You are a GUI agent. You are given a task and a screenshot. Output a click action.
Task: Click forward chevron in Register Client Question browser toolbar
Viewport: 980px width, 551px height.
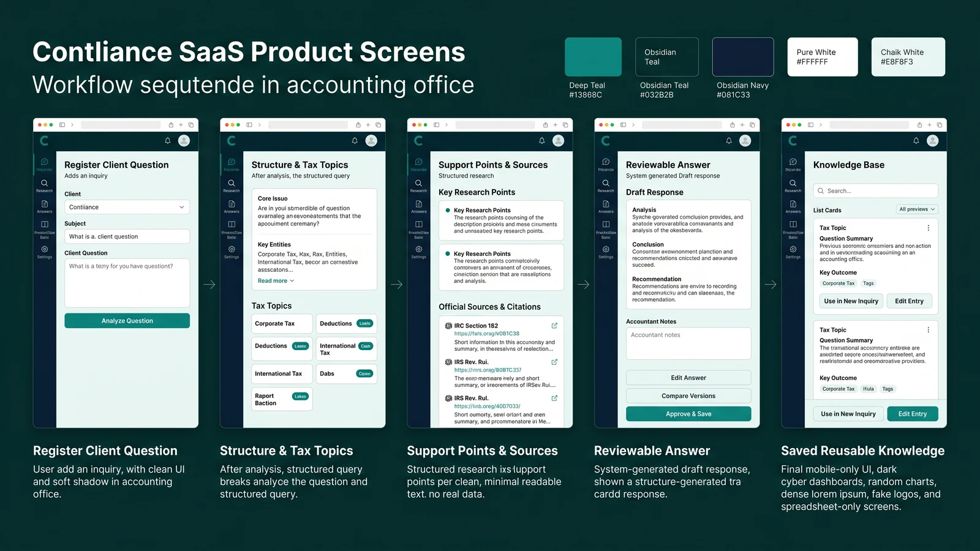pyautogui.click(x=72, y=125)
